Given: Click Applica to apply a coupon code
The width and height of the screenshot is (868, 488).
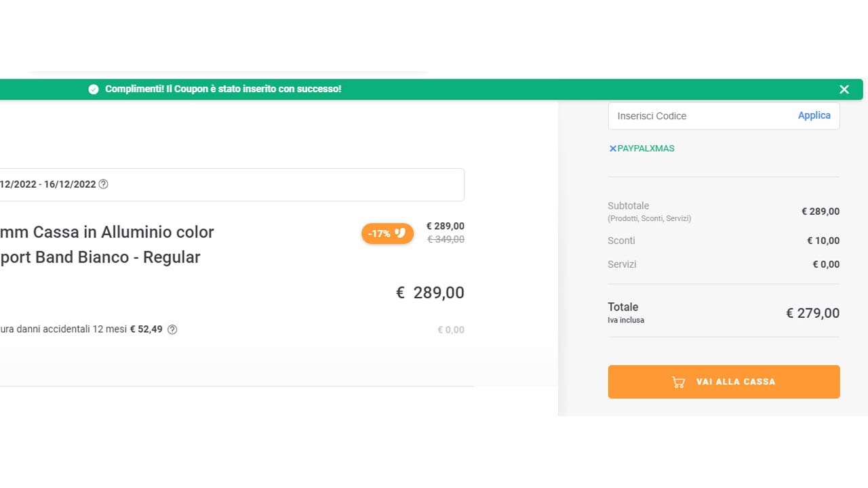Looking at the screenshot, I should [814, 115].
